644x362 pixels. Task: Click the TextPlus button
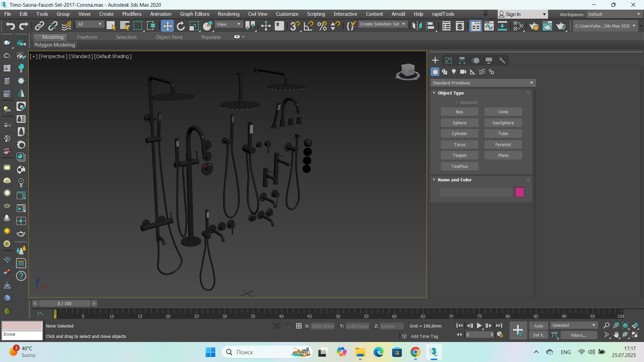tap(459, 166)
